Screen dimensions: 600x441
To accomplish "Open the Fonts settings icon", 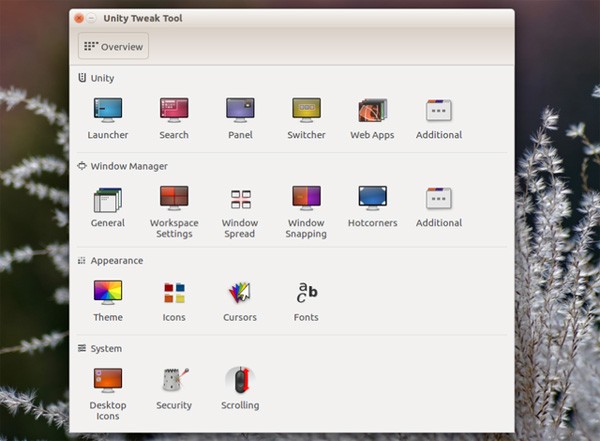I will click(307, 292).
